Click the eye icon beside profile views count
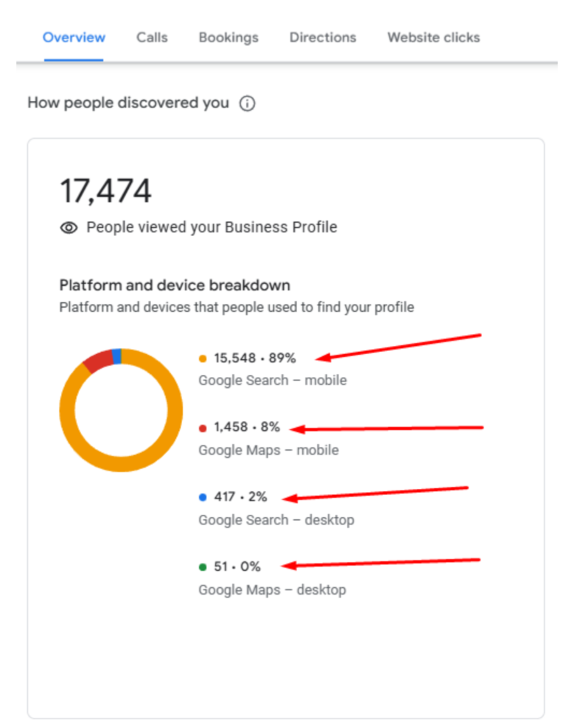The height and width of the screenshot is (728, 566). (x=69, y=227)
